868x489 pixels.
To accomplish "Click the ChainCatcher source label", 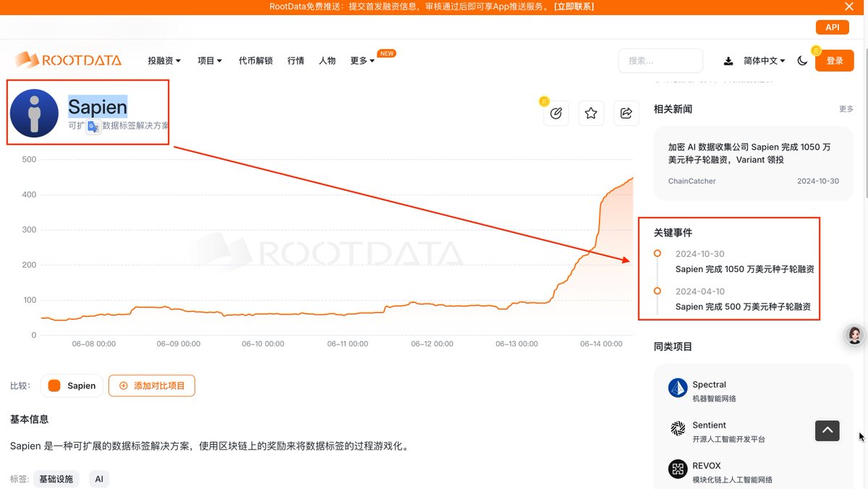I will pyautogui.click(x=692, y=181).
